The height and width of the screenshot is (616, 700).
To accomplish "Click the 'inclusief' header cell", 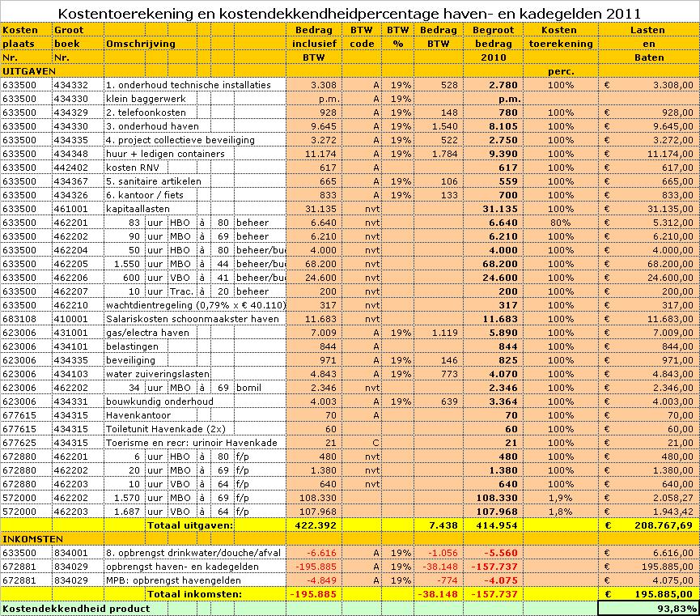I will tap(314, 44).
